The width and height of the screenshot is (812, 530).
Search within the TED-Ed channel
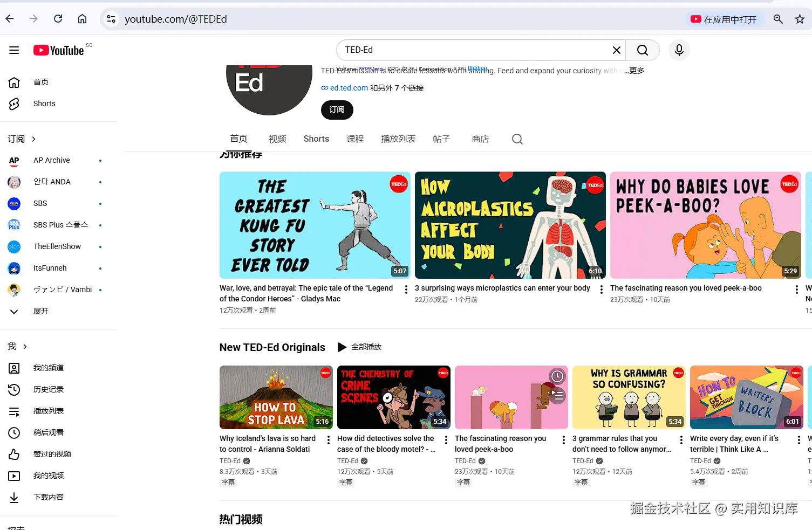point(517,139)
